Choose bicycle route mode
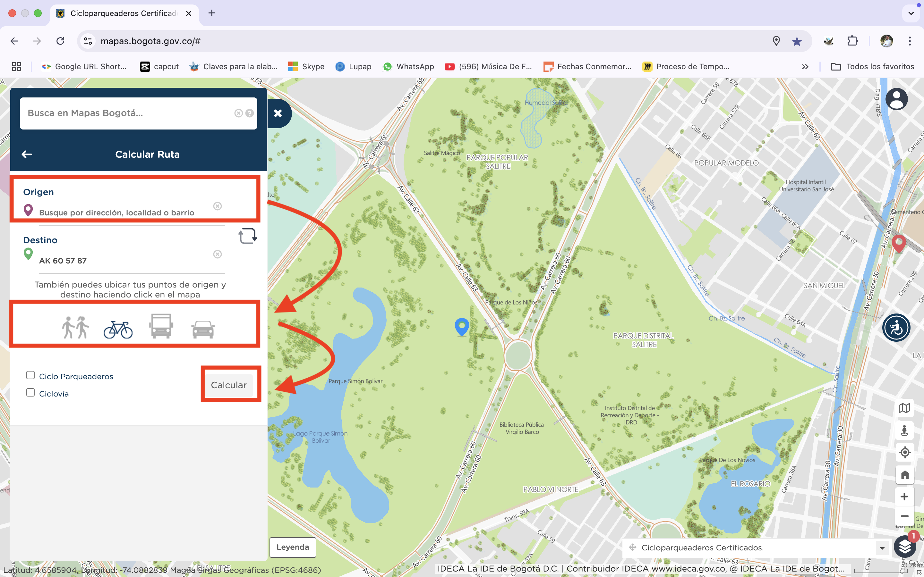 (118, 329)
